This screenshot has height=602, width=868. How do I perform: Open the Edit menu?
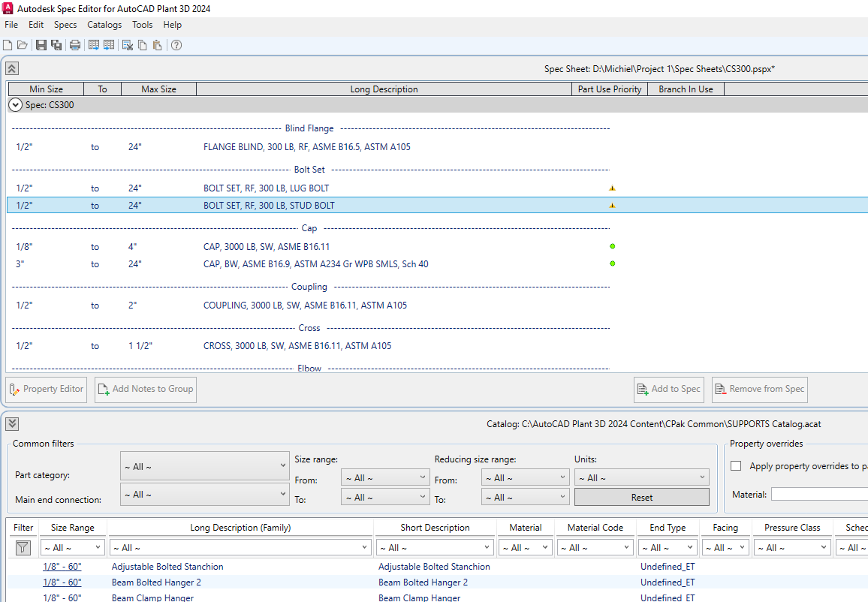(36, 25)
